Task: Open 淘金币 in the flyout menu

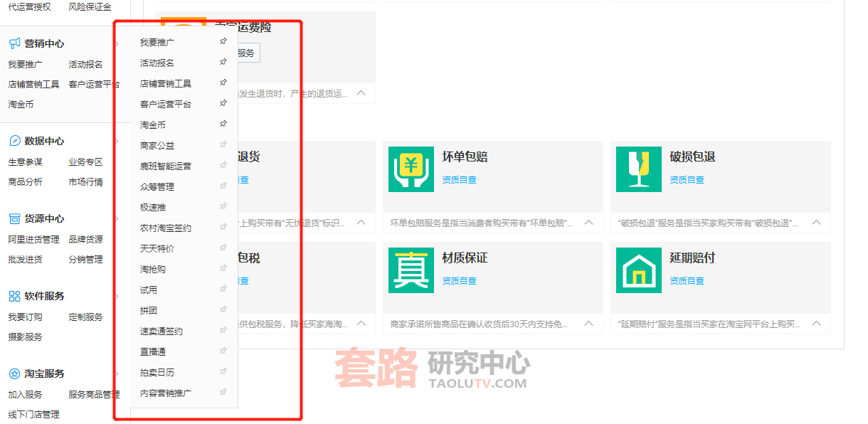Action: [x=153, y=125]
